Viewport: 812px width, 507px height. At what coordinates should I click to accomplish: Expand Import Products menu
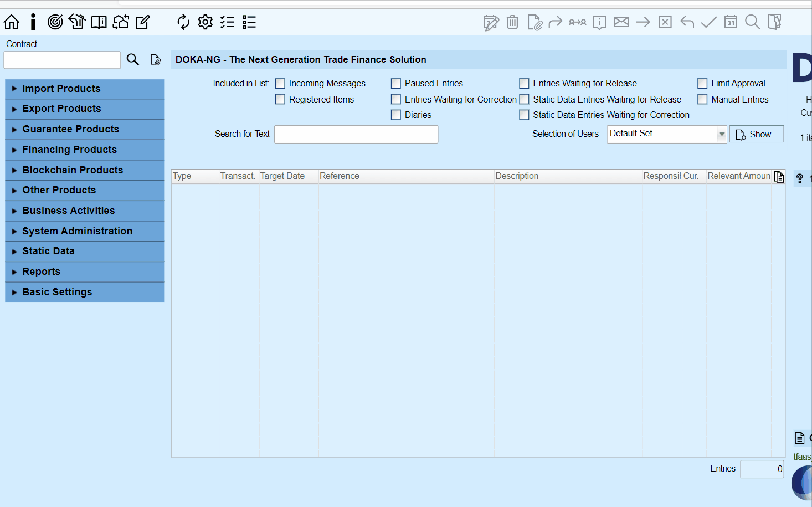point(85,89)
